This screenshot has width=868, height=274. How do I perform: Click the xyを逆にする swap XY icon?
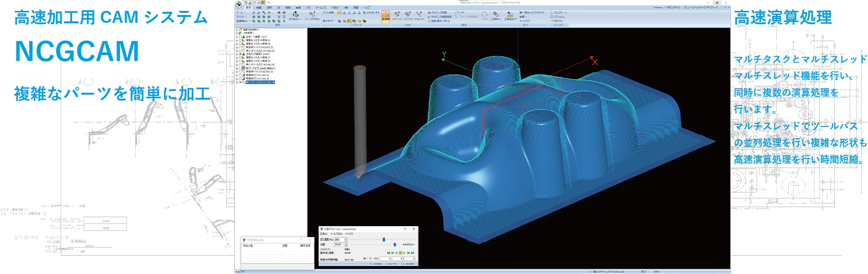(371, 13)
